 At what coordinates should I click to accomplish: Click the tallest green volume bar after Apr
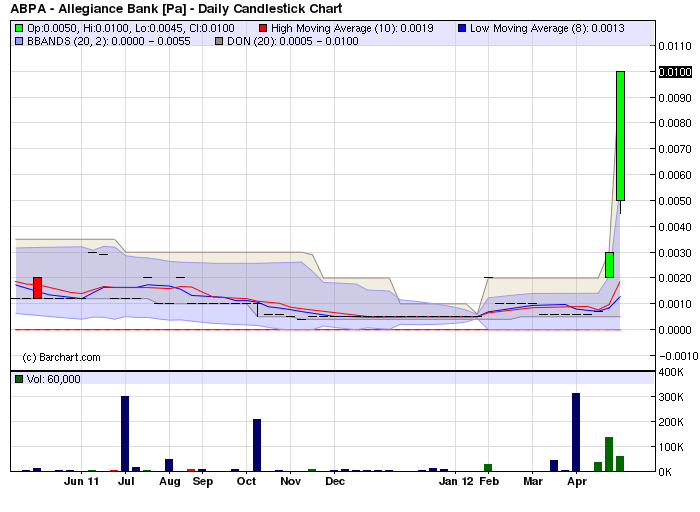[x=609, y=454]
